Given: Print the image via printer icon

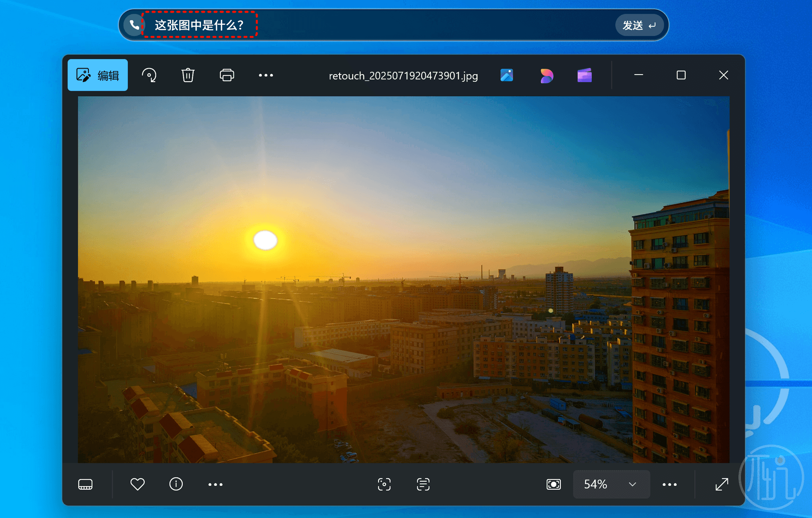Looking at the screenshot, I should point(227,75).
